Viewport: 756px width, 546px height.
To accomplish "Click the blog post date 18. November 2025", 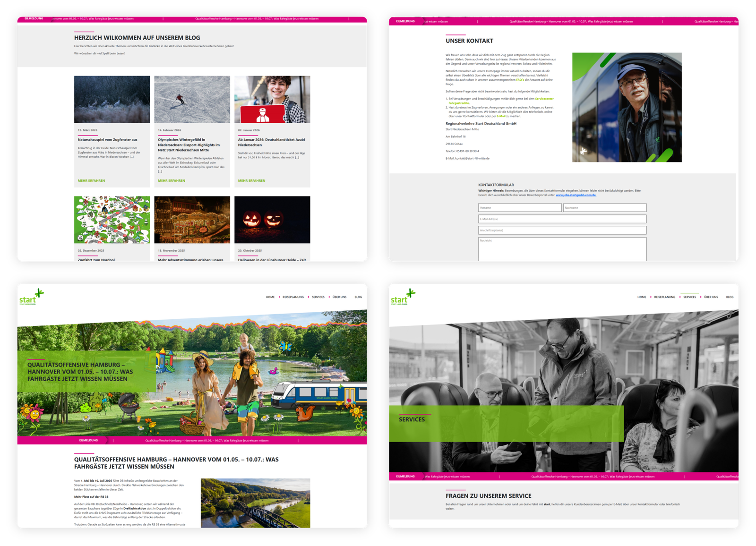I will pos(171,251).
